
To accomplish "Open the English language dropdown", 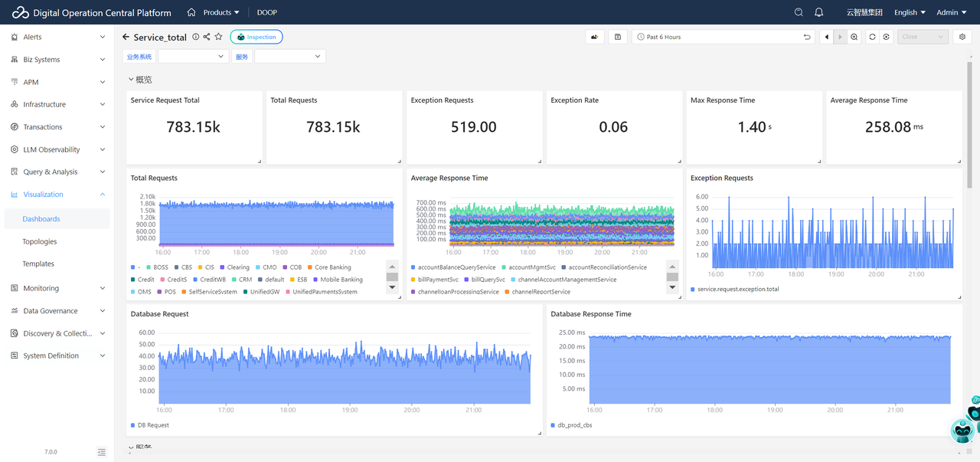I will [910, 12].
